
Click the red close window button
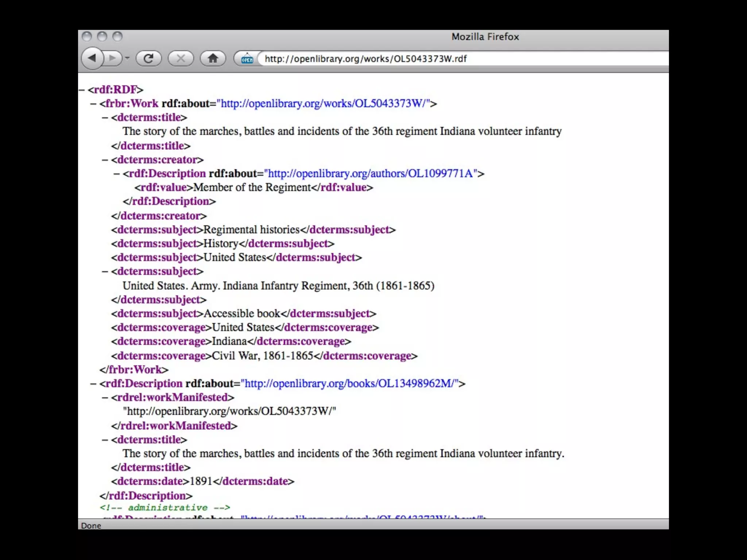click(x=87, y=36)
